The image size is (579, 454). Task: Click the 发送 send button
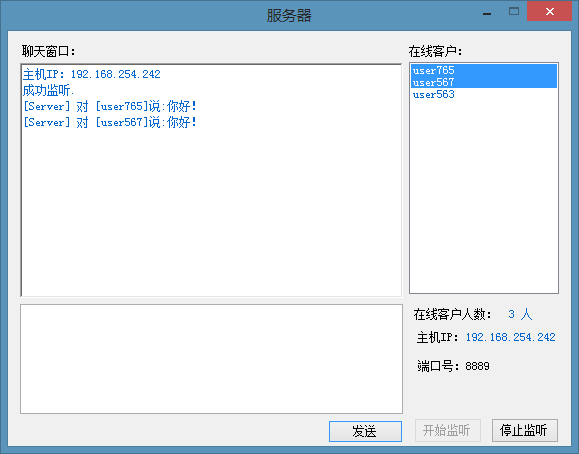[x=365, y=431]
